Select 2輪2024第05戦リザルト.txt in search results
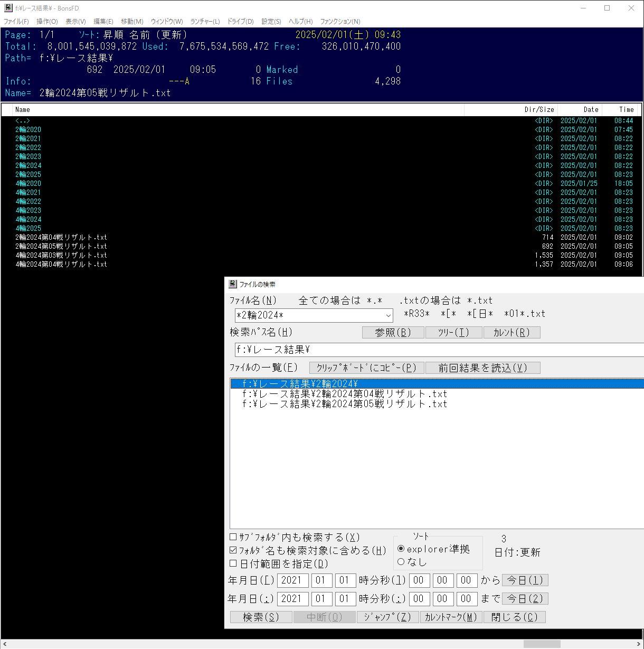The height and width of the screenshot is (649, 644). tap(344, 404)
